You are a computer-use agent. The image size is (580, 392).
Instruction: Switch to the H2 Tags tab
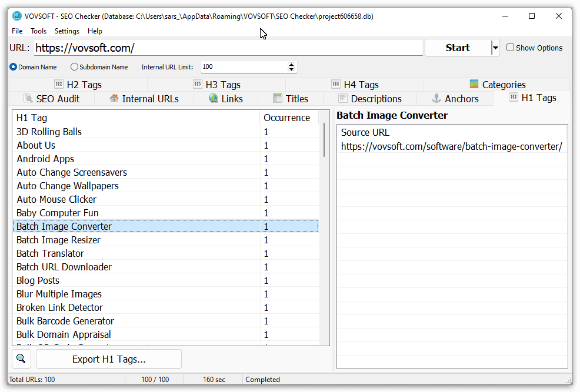(x=78, y=84)
